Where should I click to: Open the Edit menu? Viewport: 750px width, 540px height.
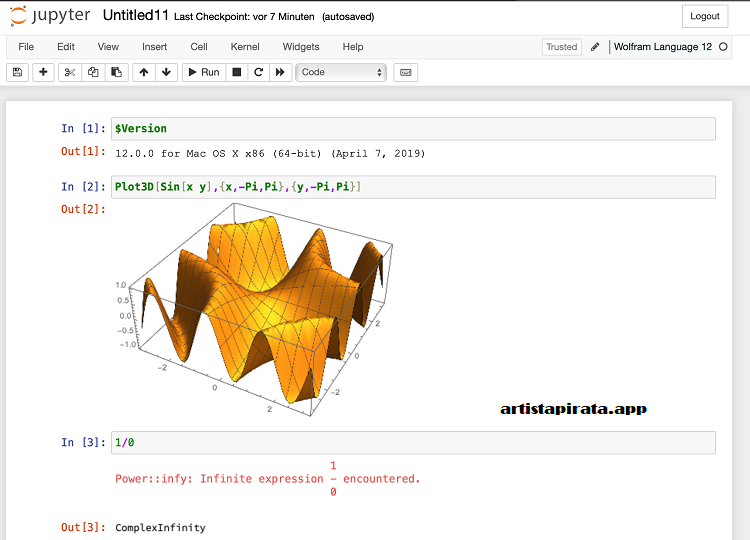point(66,47)
